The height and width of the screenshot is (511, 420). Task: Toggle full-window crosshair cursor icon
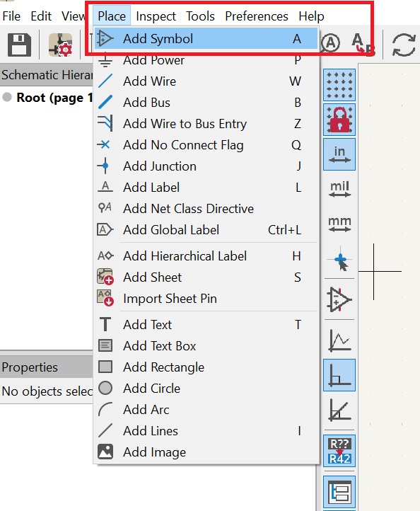tap(339, 260)
